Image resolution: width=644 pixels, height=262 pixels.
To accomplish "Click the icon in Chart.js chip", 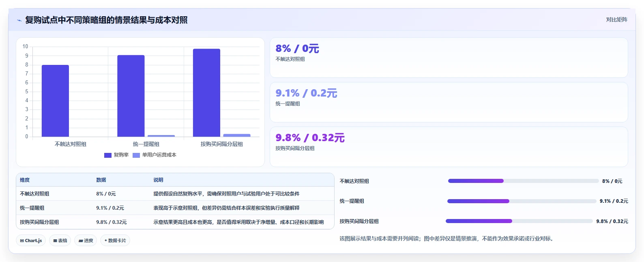I will point(22,241).
